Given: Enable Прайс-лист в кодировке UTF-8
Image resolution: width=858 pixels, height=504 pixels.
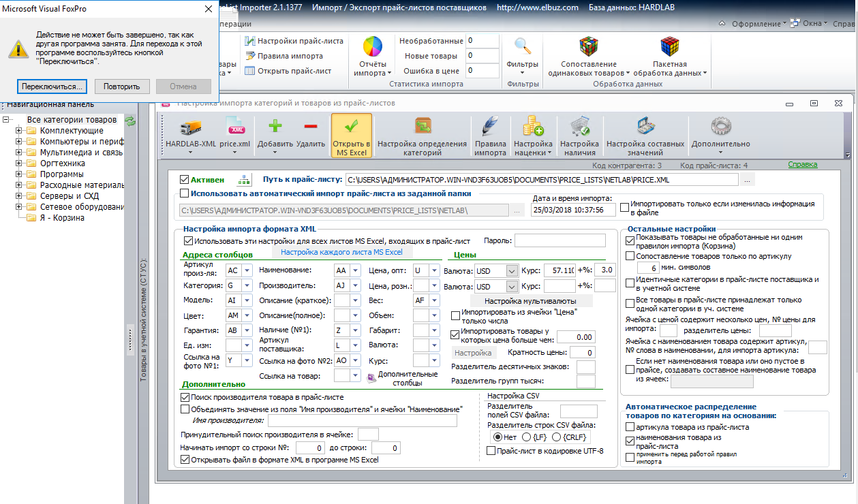Looking at the screenshot, I should [491, 451].
